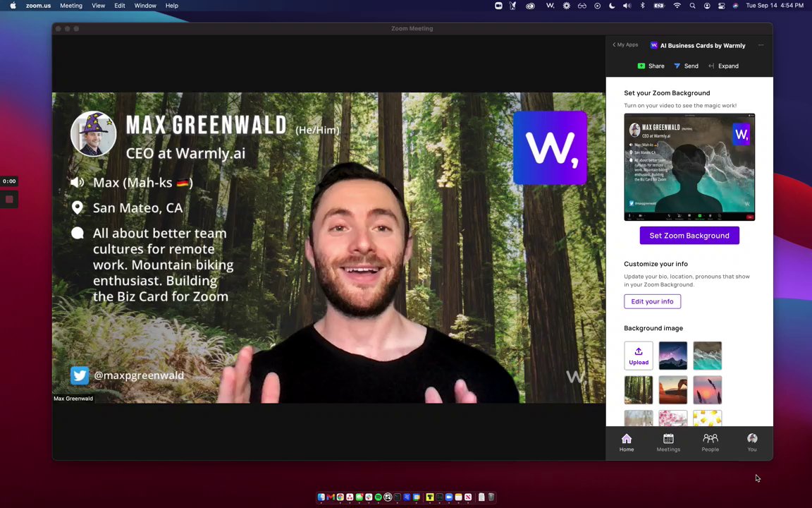
Task: Select the snowy trees background thumbnail
Action: [639, 418]
